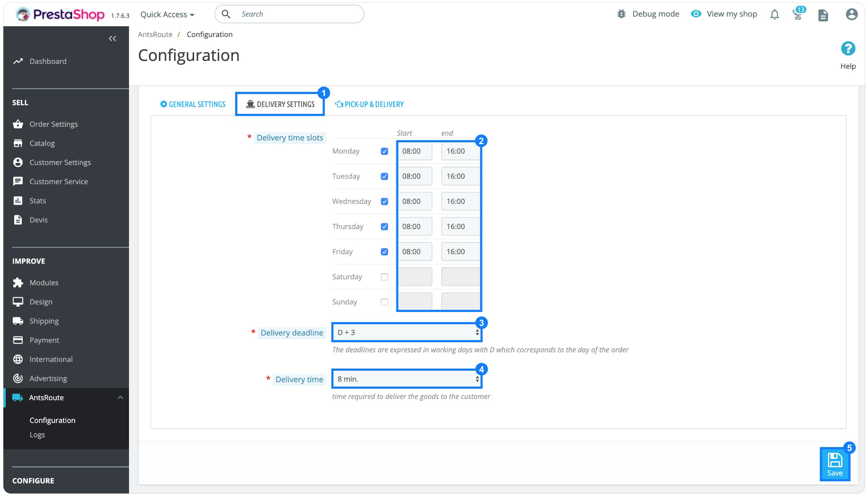Image resolution: width=868 pixels, height=495 pixels.
Task: Click the Catalog store icon
Action: (18, 143)
